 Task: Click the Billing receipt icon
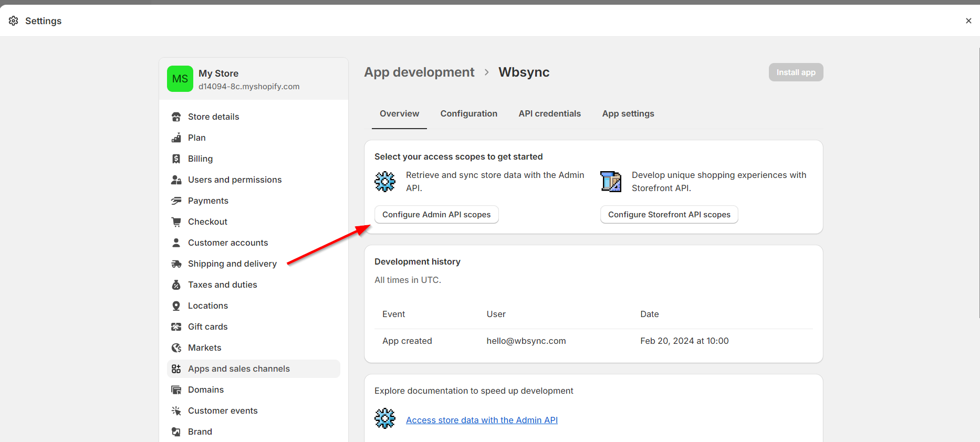[x=176, y=159]
